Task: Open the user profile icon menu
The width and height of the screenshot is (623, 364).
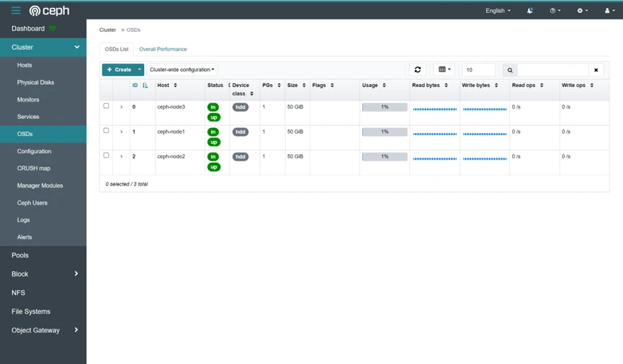Action: pyautogui.click(x=609, y=11)
